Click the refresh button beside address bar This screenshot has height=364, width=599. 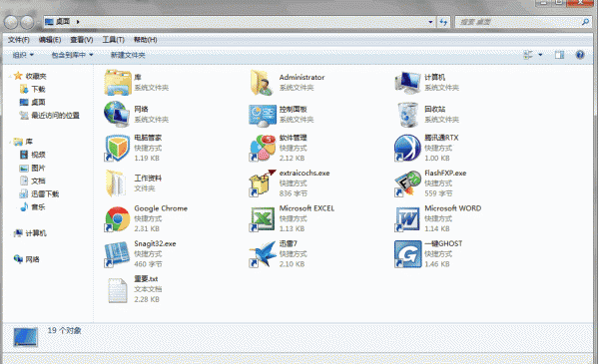click(443, 22)
